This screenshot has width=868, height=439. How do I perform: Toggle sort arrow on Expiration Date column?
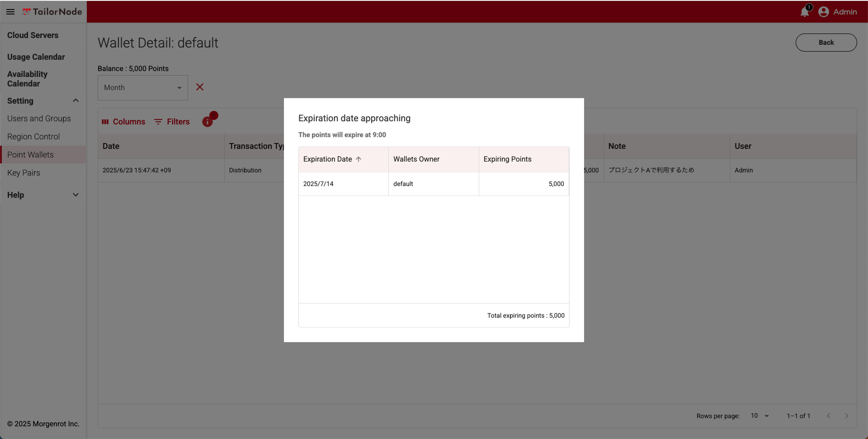point(359,159)
